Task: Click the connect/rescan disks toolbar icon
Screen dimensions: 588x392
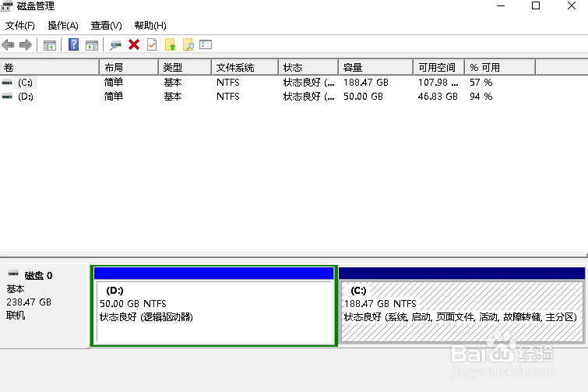Action: [115, 45]
